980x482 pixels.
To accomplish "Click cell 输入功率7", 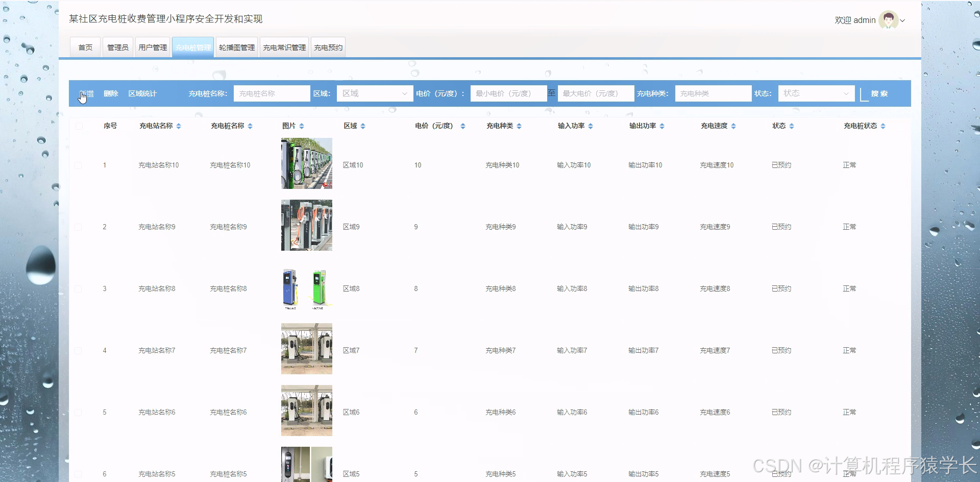I will pos(572,351).
